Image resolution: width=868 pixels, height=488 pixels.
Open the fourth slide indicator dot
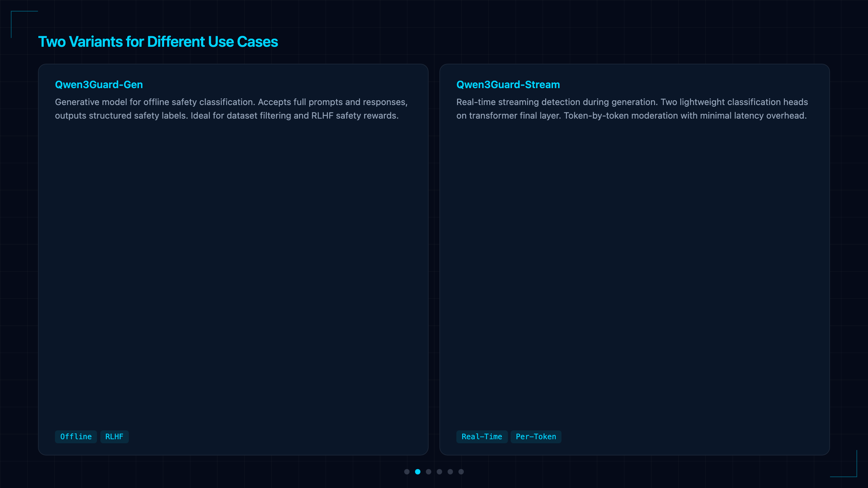[x=439, y=472]
